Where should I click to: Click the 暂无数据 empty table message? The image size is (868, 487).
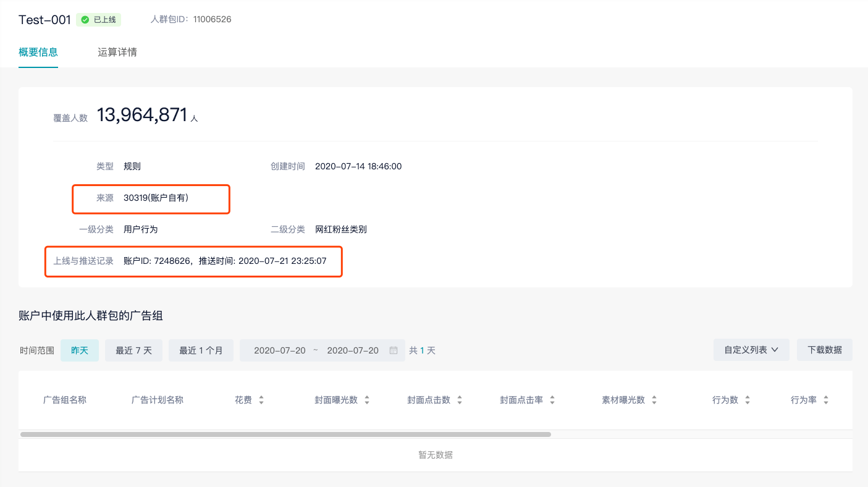pos(436,455)
